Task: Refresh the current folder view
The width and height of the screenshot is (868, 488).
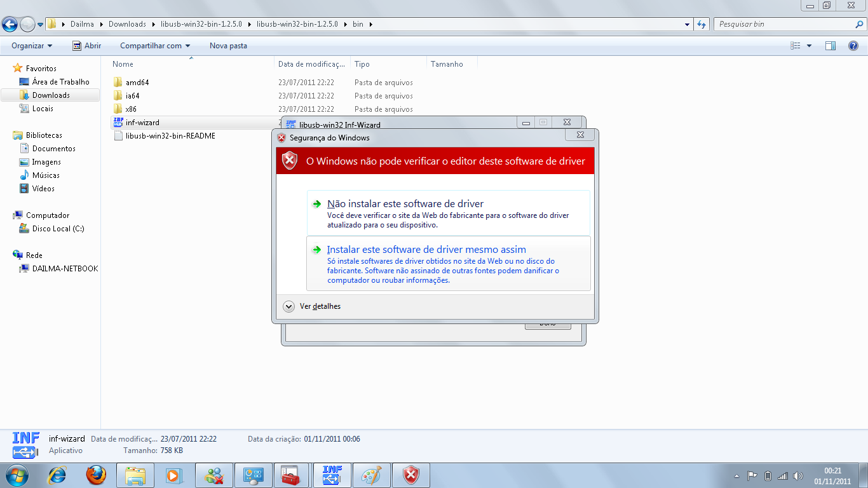Action: click(x=702, y=24)
